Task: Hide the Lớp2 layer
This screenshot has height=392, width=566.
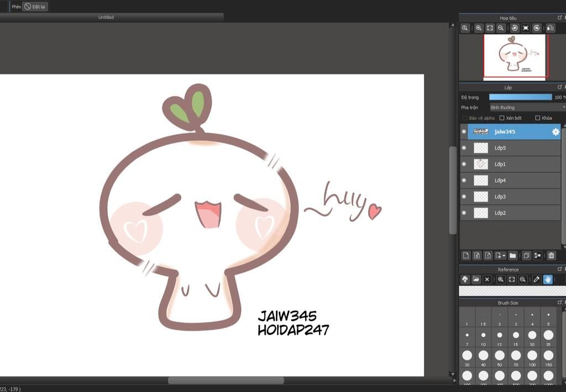Action: tap(464, 213)
